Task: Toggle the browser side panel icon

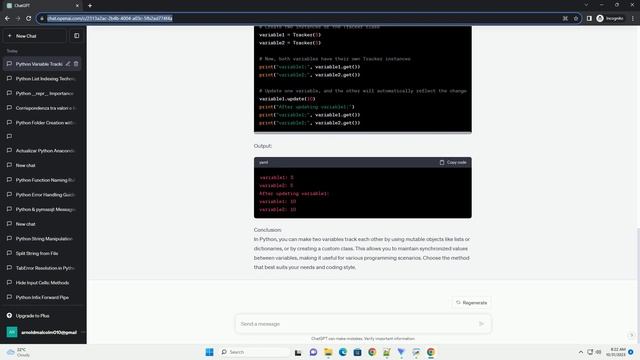Action: point(589,18)
